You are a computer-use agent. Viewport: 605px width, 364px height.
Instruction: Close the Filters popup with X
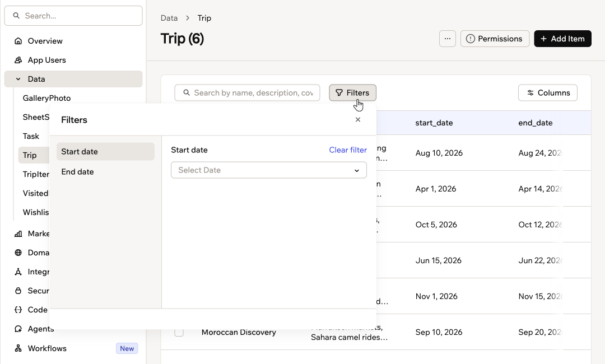pos(357,119)
